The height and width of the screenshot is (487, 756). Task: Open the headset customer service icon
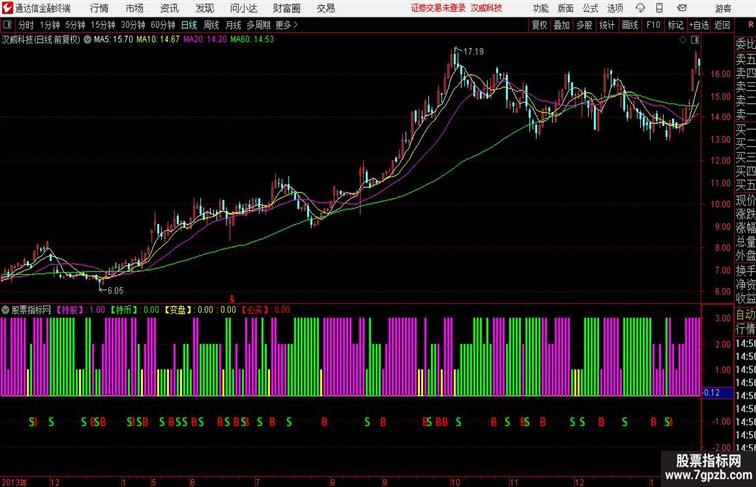pos(640,8)
